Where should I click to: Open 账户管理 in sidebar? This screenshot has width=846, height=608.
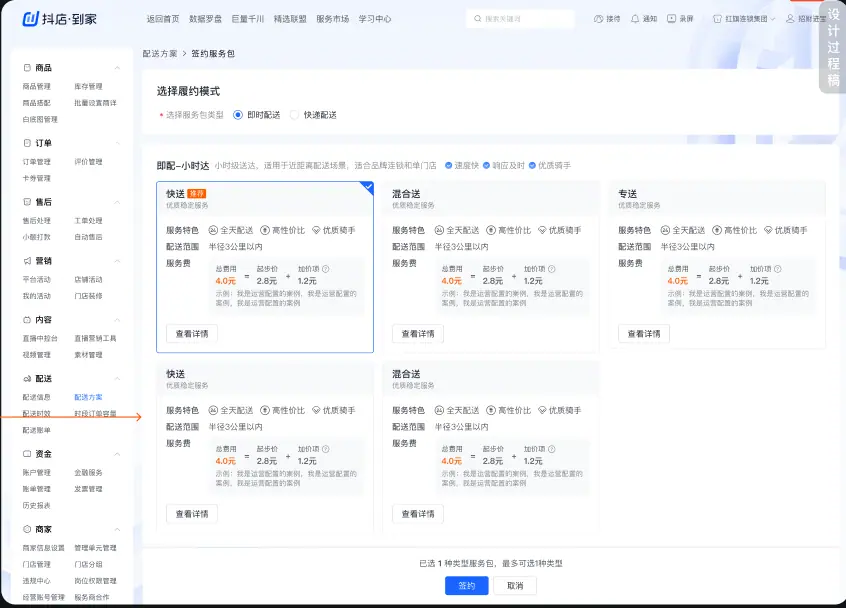tap(37, 473)
